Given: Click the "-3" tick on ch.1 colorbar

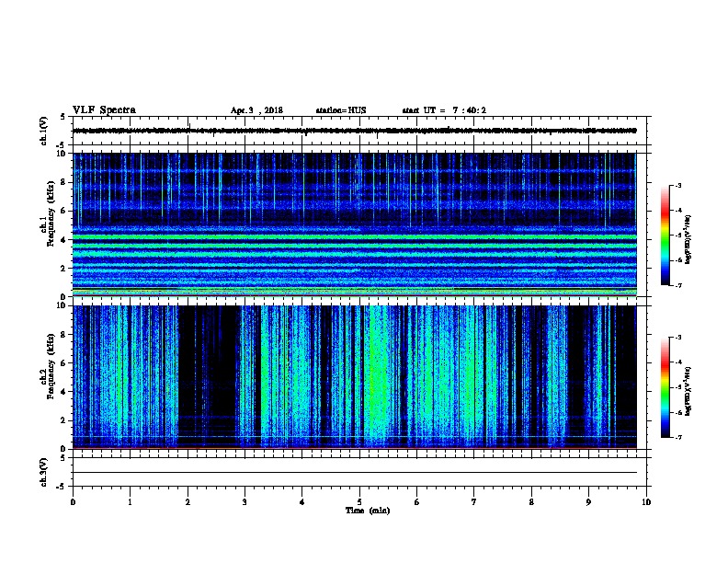Looking at the screenshot, I should [677, 185].
